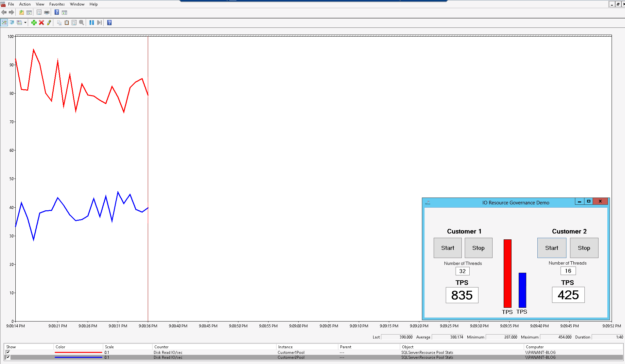Click the printer icon in the toolbar
625x364 pixels.
tap(47, 12)
